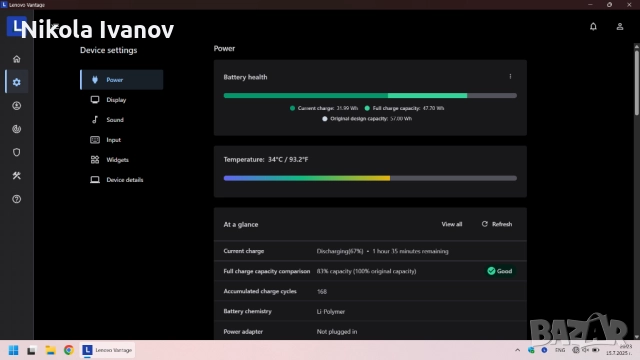Open Battery health three-dot options menu
This screenshot has height=360, width=640.
click(510, 76)
